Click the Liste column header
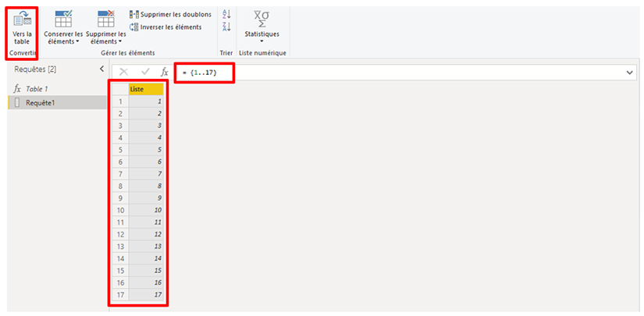 (146, 89)
